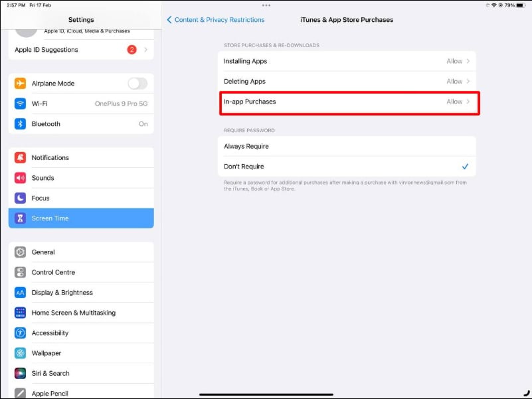
Task: Click the Sounds speaker icon
Action: [20, 178]
